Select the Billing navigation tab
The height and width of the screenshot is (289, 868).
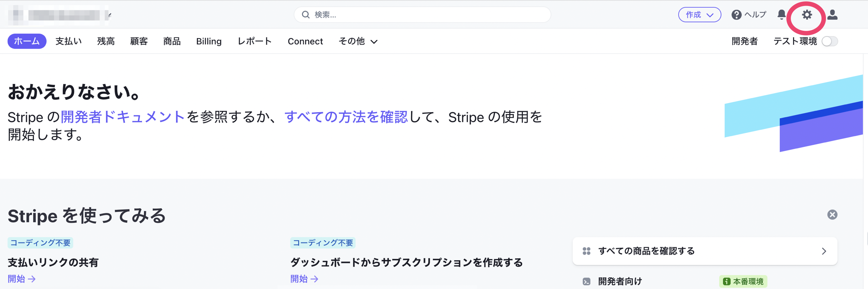click(x=209, y=41)
